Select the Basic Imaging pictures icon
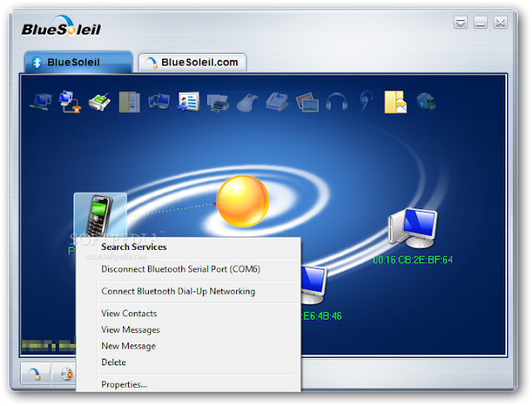This screenshot has height=406, width=532. point(307,101)
